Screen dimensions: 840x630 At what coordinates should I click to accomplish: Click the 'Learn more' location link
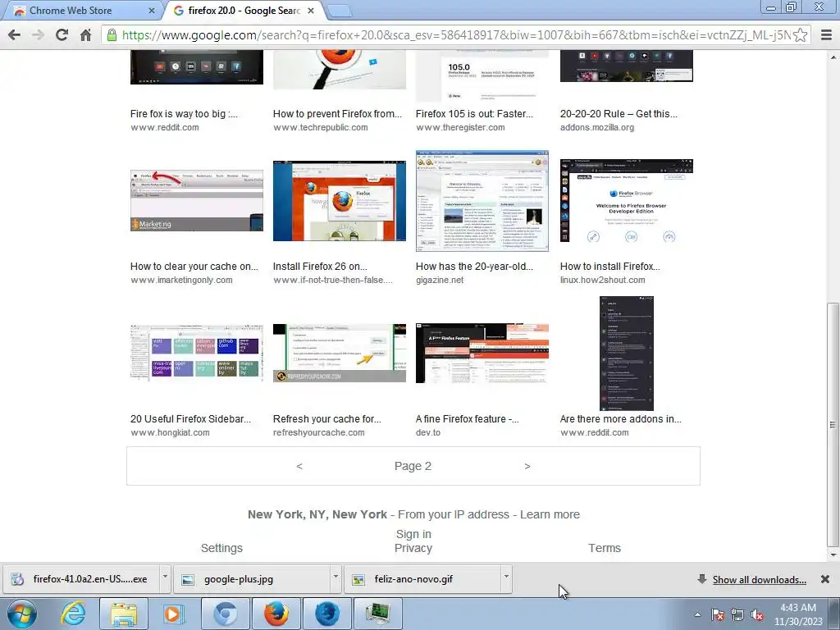click(x=550, y=514)
